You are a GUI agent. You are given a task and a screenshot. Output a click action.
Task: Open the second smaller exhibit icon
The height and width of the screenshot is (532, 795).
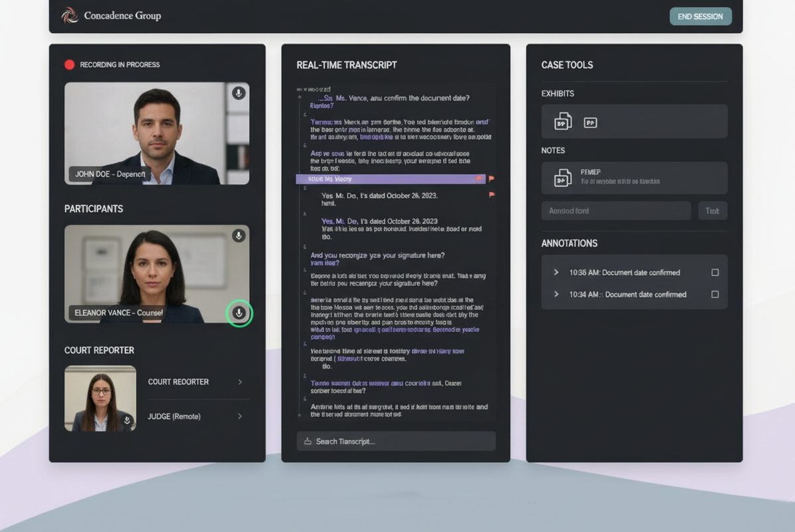tap(590, 122)
